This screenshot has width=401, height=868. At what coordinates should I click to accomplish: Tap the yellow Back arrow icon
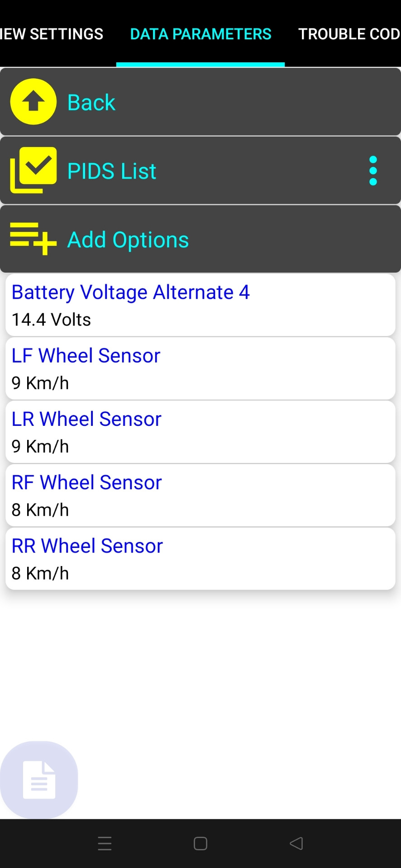[x=33, y=102]
